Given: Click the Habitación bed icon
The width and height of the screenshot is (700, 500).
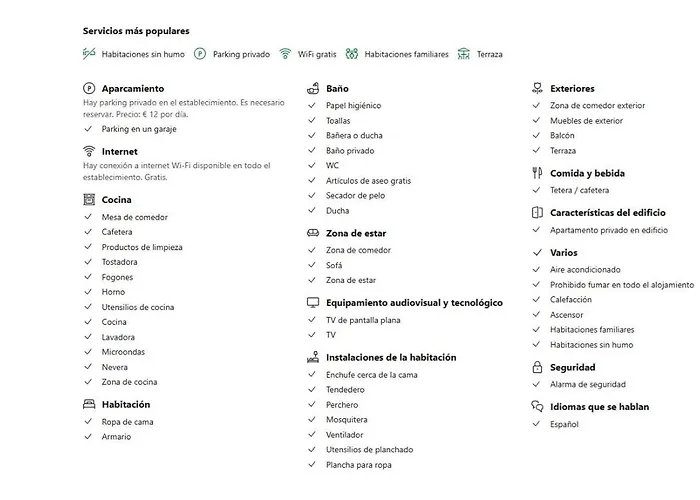Looking at the screenshot, I should pos(89,404).
